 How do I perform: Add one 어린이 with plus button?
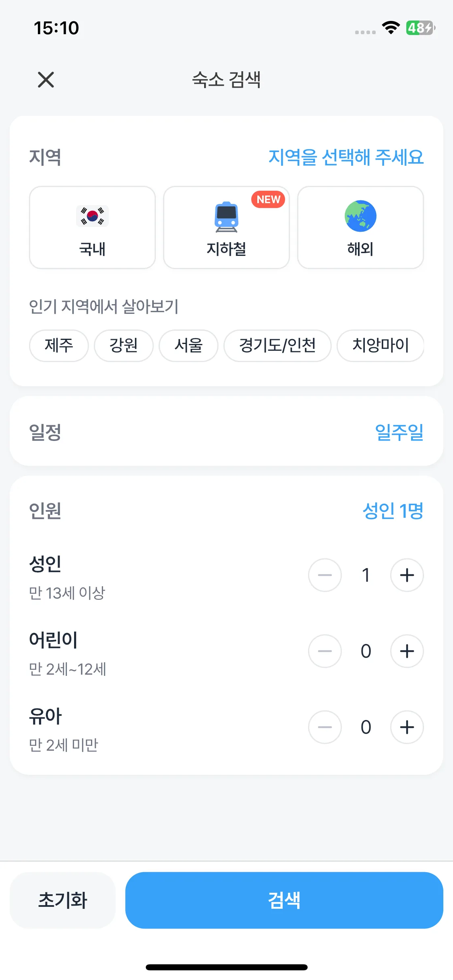coord(407,651)
